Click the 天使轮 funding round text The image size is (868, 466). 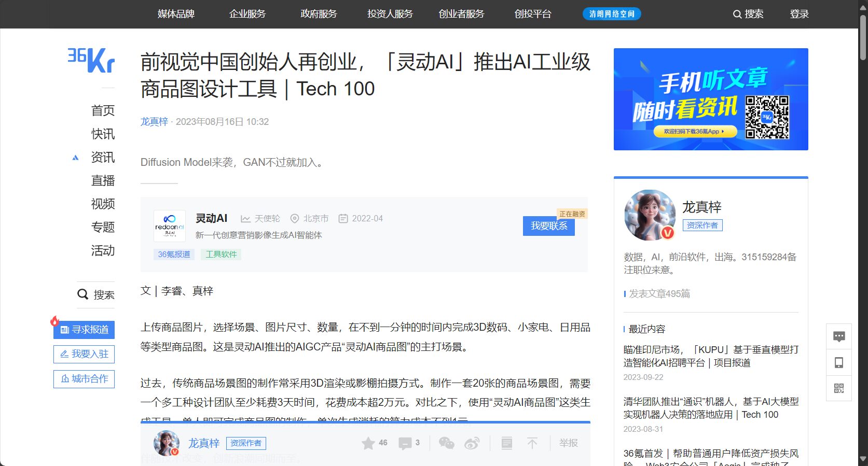tap(267, 219)
